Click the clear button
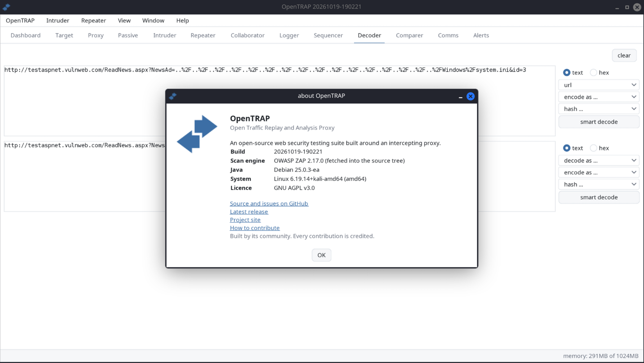Viewport: 644px width, 363px height. [624, 55]
